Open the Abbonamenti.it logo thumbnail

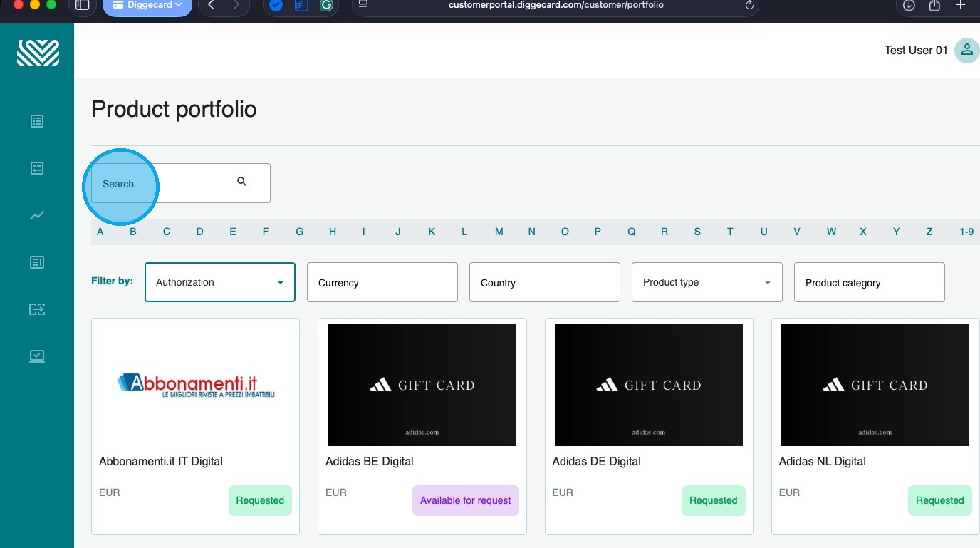pyautogui.click(x=196, y=385)
